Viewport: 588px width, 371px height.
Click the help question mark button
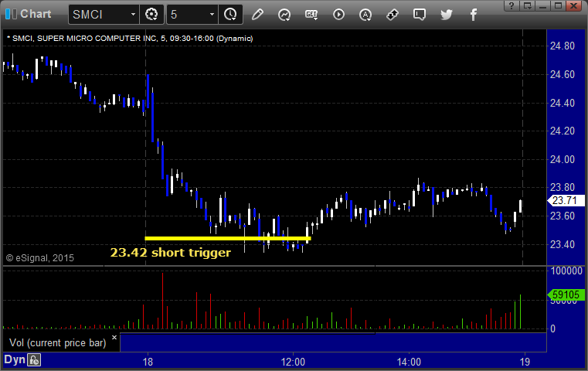[512, 5]
